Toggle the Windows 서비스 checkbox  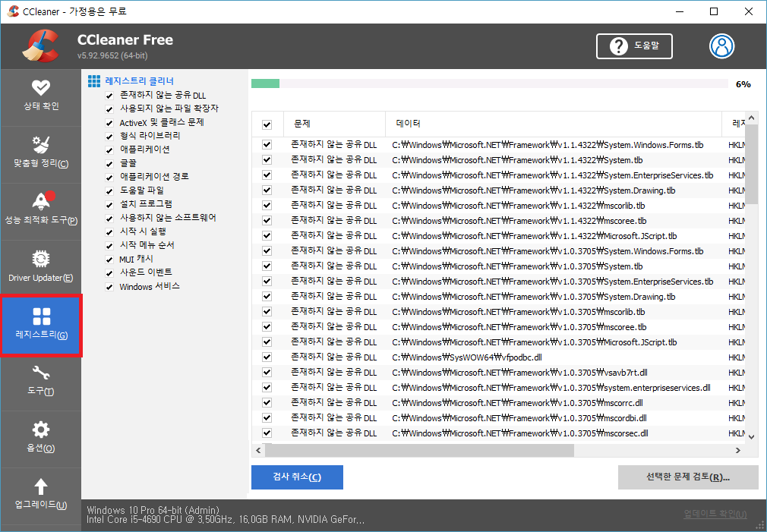click(x=109, y=286)
